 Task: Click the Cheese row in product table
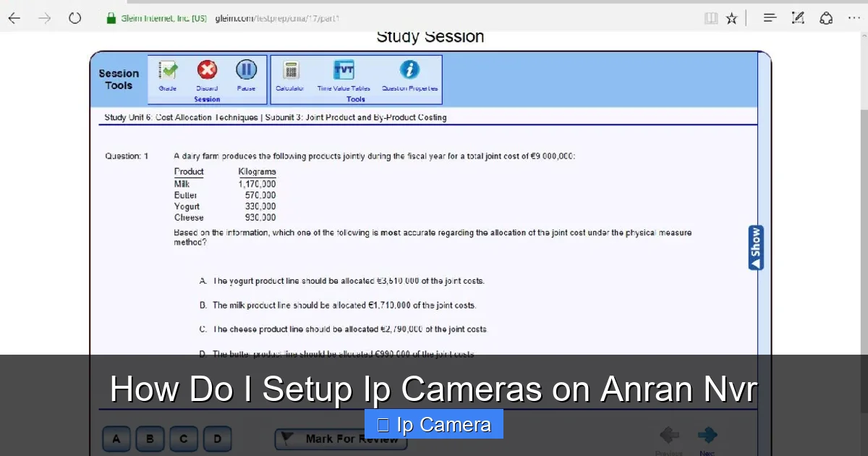click(x=225, y=218)
